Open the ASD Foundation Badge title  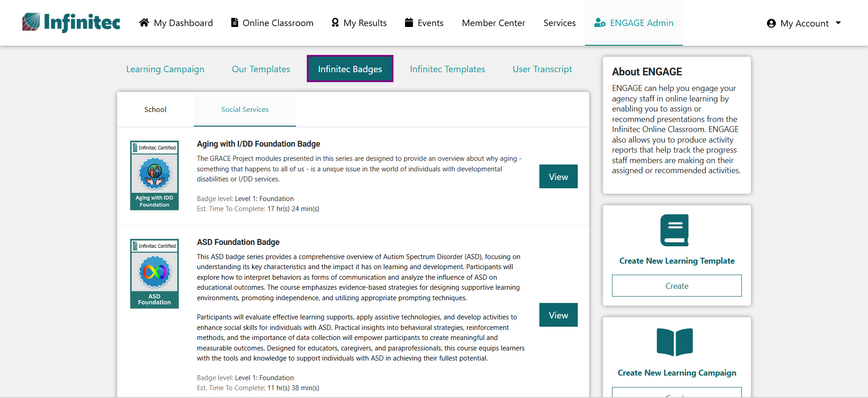tap(238, 242)
